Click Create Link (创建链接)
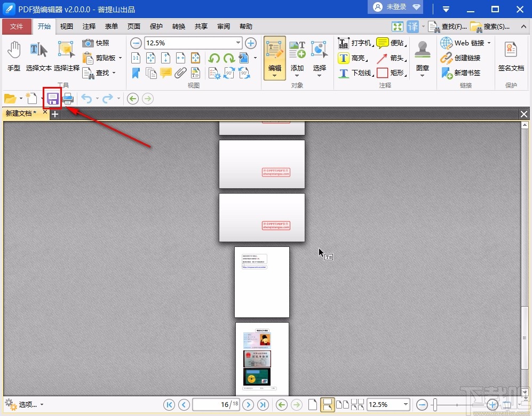The image size is (532, 416). [460, 58]
